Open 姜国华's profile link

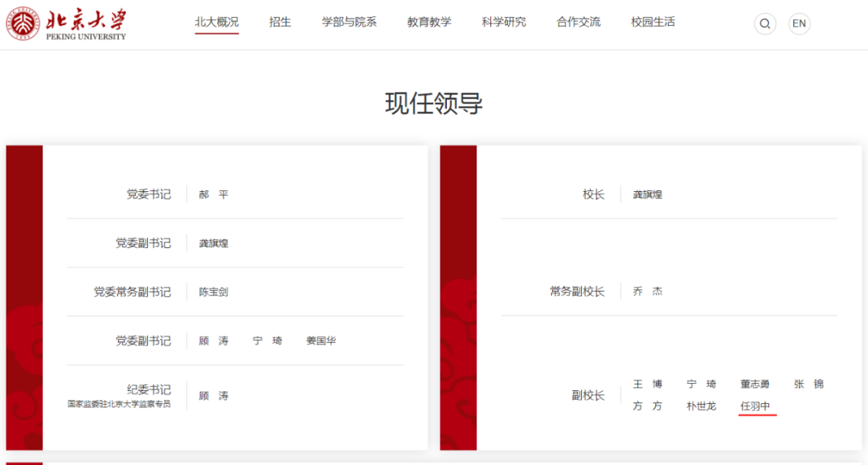321,341
